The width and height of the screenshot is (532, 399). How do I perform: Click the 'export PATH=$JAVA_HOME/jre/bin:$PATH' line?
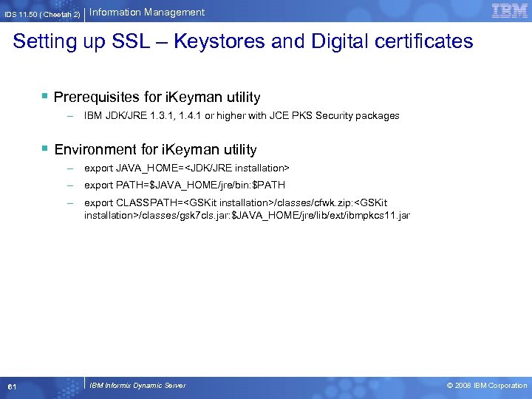click(x=185, y=185)
